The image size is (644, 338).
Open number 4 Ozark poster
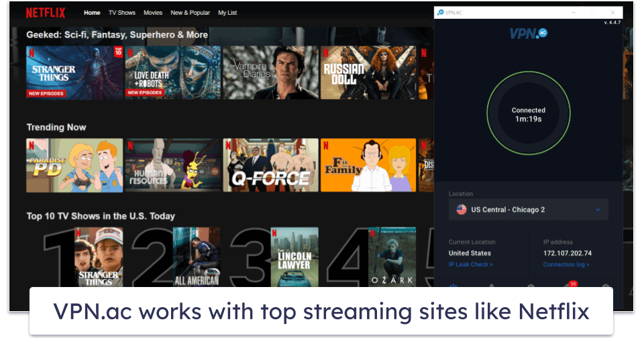tap(392, 257)
